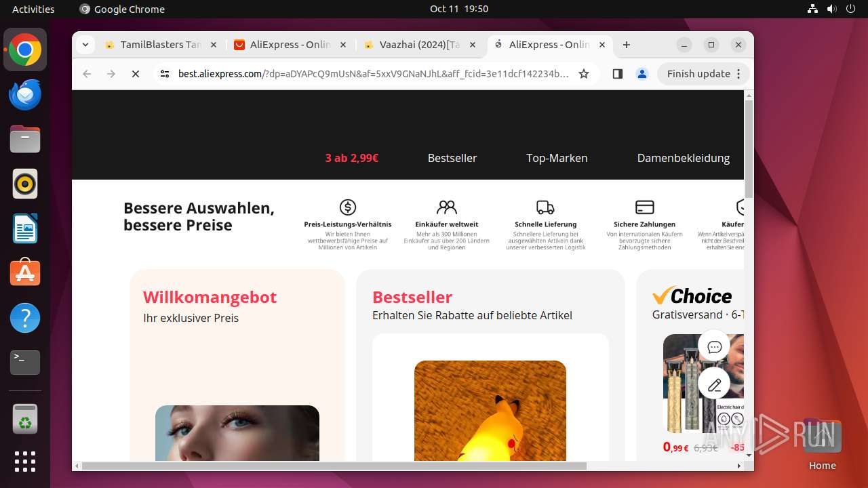The image size is (868, 488).
Task: Open the glowing Pikachu lamp product image
Action: pos(490,411)
